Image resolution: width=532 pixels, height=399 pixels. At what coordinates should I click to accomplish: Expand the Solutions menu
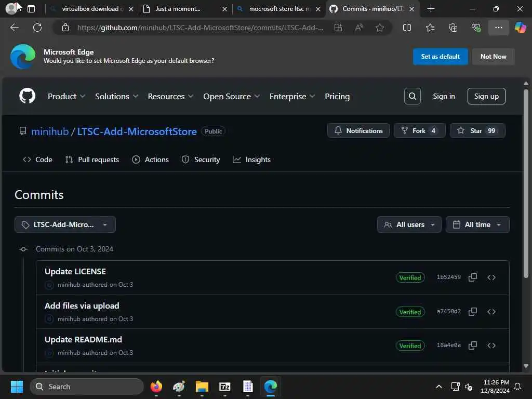tap(116, 96)
